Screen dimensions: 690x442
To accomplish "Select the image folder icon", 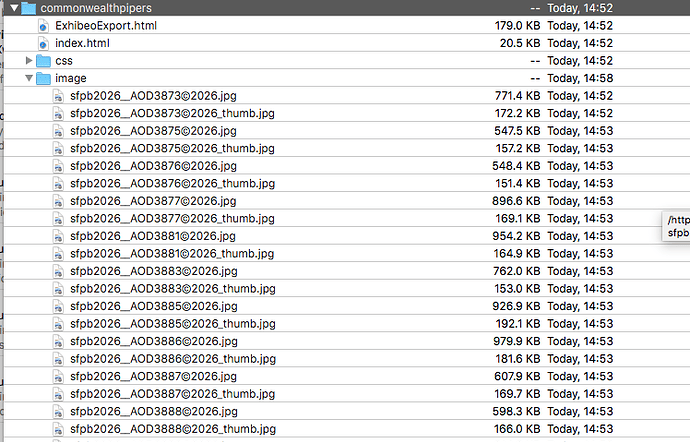I will point(43,78).
